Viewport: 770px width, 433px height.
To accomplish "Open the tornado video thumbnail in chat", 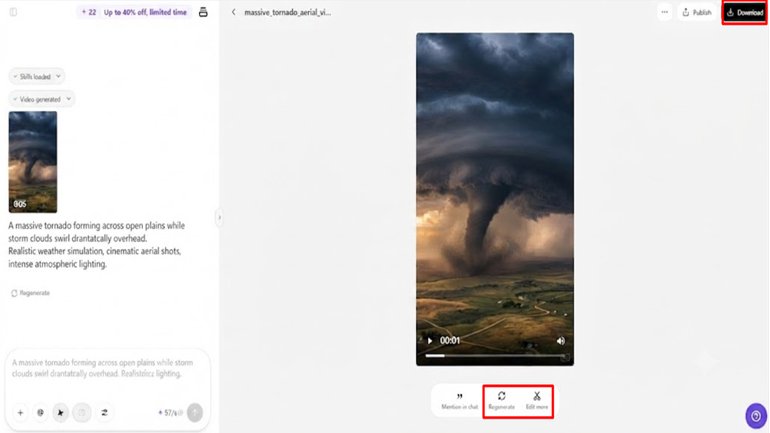I will (x=33, y=162).
